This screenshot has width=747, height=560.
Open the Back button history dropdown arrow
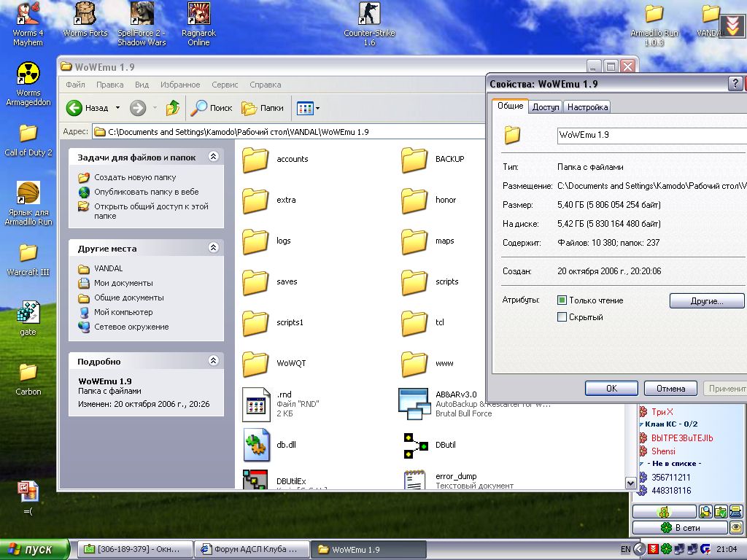[117, 108]
